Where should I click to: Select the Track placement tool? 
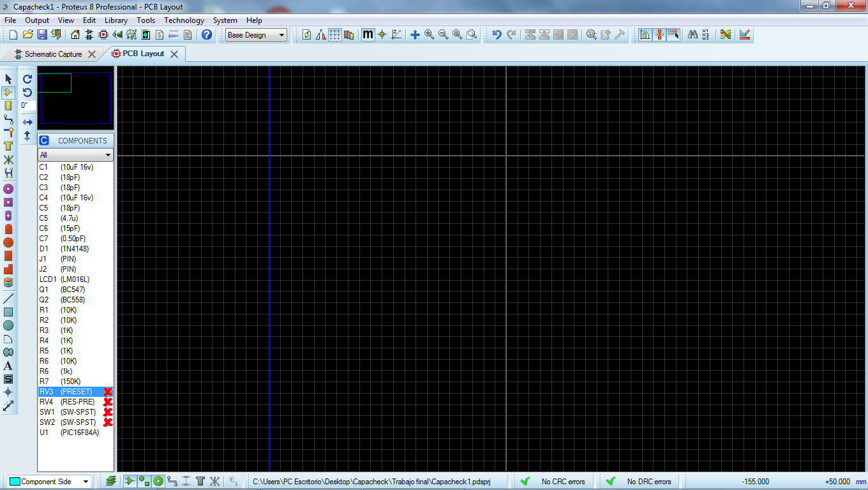coord(8,119)
